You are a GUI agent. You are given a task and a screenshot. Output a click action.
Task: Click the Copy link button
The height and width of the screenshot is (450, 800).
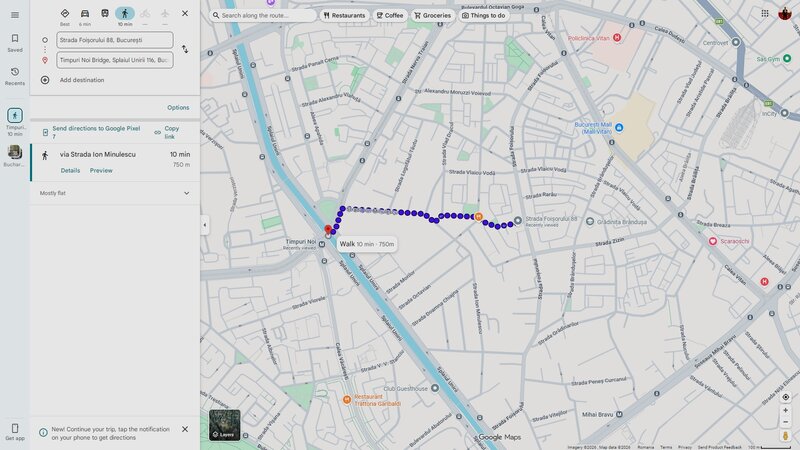(x=167, y=132)
